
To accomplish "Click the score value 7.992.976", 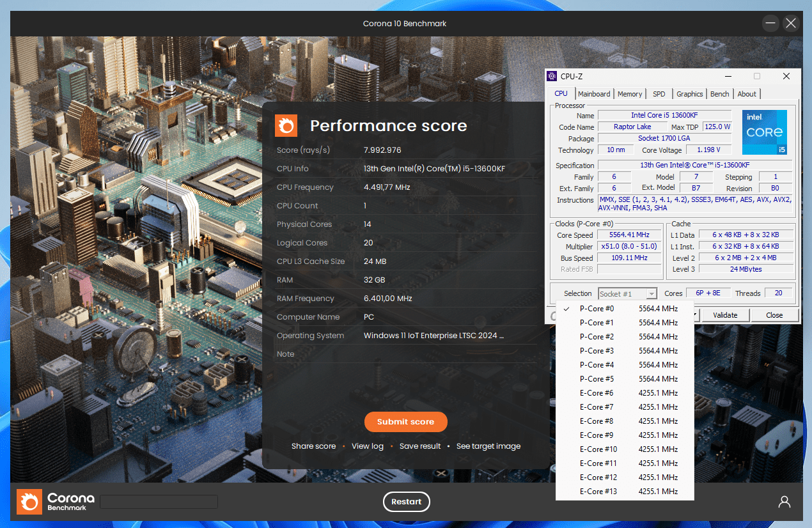I will click(382, 150).
